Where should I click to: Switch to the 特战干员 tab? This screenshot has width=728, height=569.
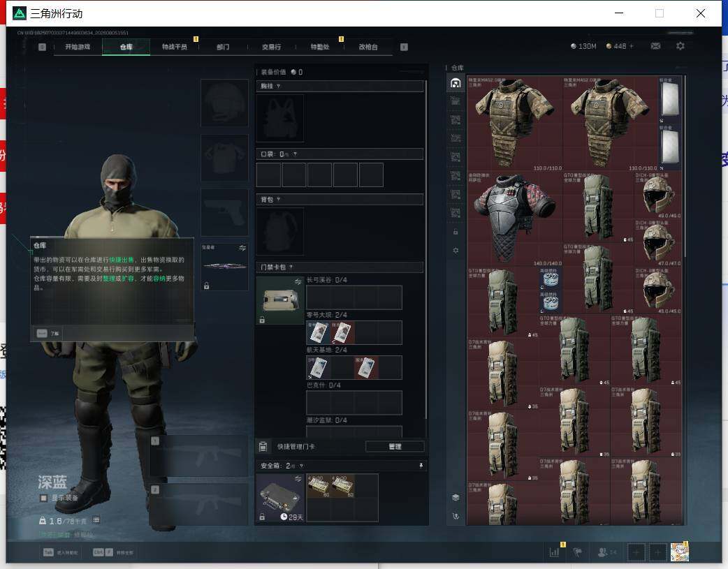click(175, 47)
